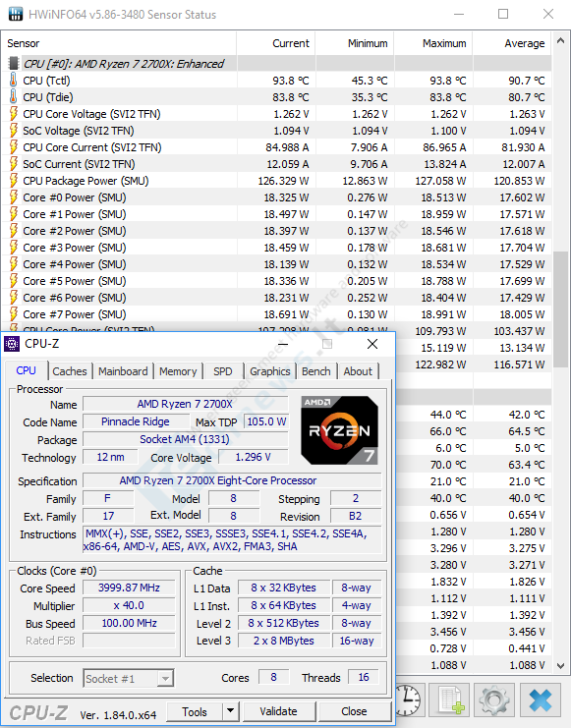Click the log file icon with green plus
Viewport: 571px width, 728px height.
(x=449, y=700)
